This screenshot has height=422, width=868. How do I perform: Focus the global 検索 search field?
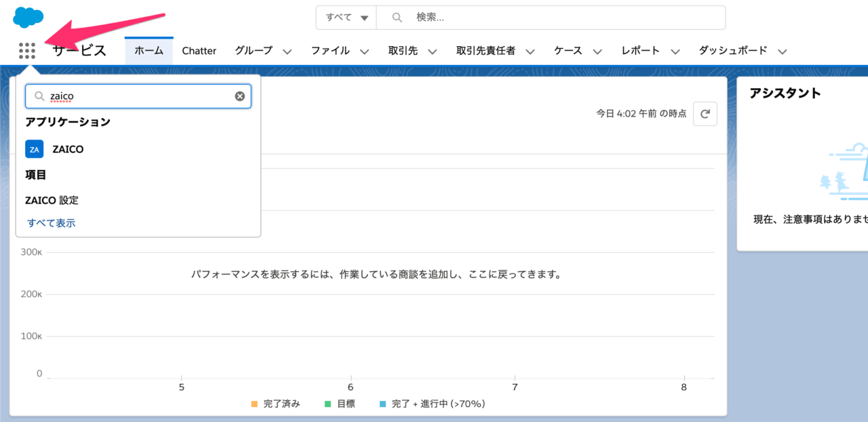point(551,18)
